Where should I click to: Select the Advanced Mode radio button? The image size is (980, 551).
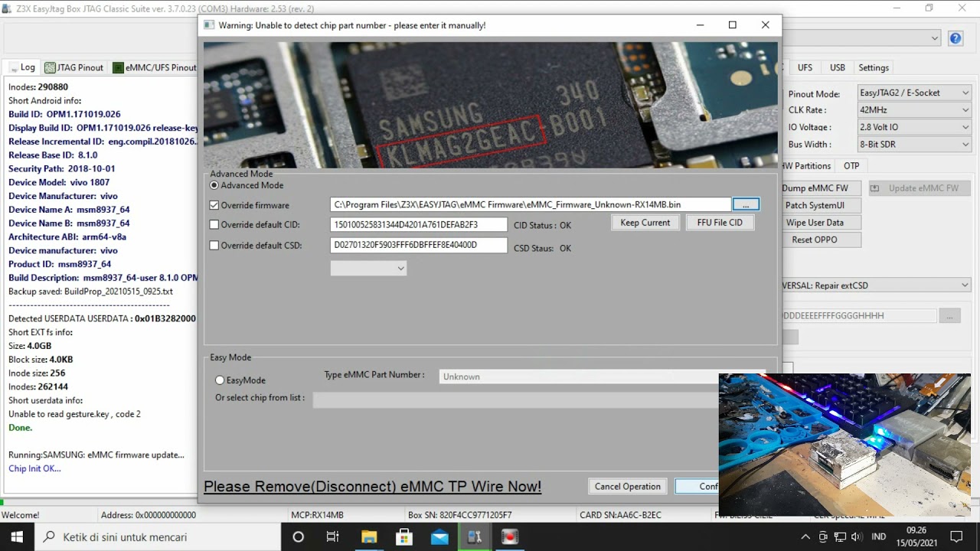214,185
